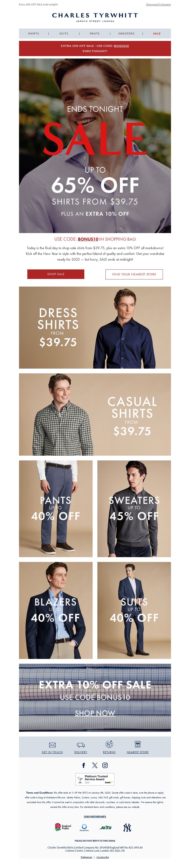Viewport: 190px width, 868px height.
Task: Click the Charles Tyrwhitt header logo
Action: [x=95, y=17]
